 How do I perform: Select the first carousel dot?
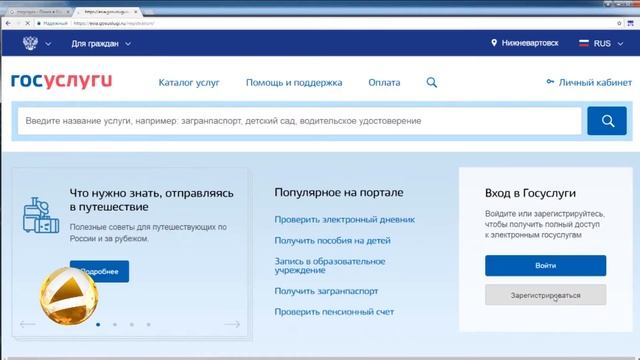pos(98,324)
